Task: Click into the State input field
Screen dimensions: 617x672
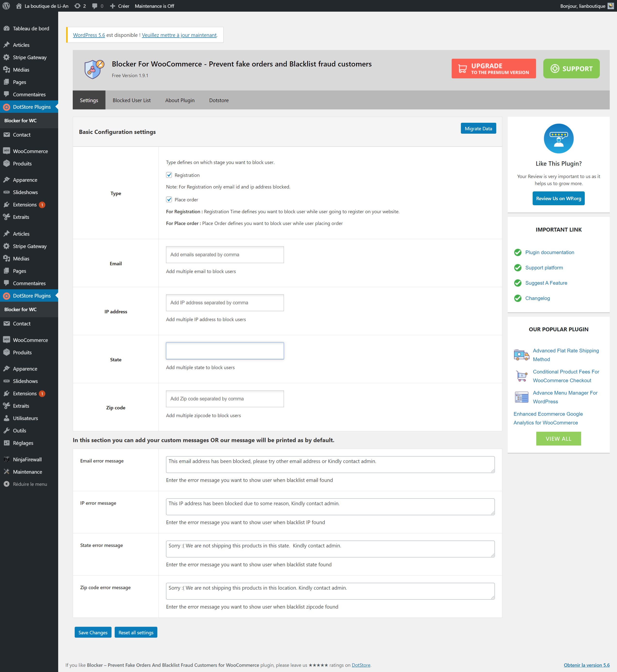Action: click(x=225, y=351)
